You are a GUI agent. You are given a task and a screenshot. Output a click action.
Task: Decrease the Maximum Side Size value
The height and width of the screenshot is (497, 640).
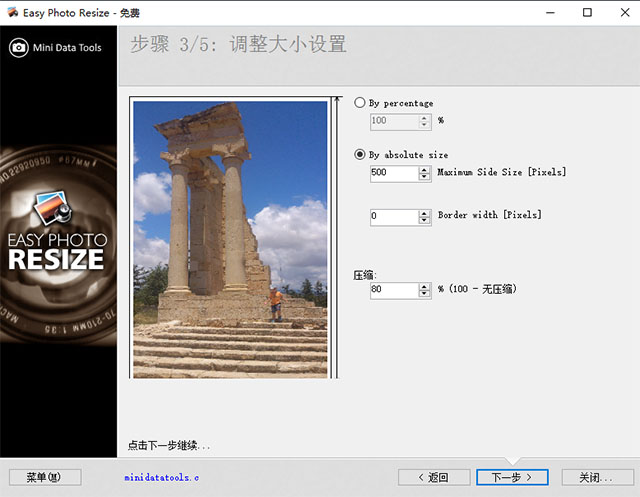pos(425,177)
